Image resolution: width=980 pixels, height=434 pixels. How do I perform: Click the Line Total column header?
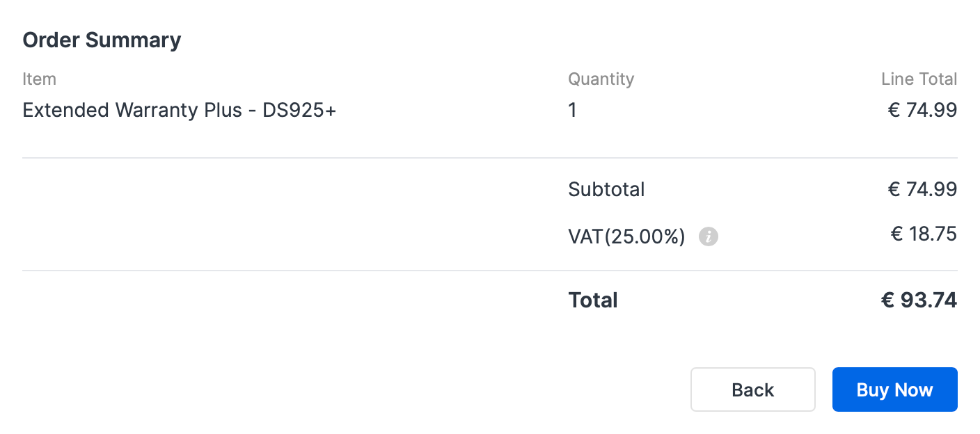pos(919,79)
